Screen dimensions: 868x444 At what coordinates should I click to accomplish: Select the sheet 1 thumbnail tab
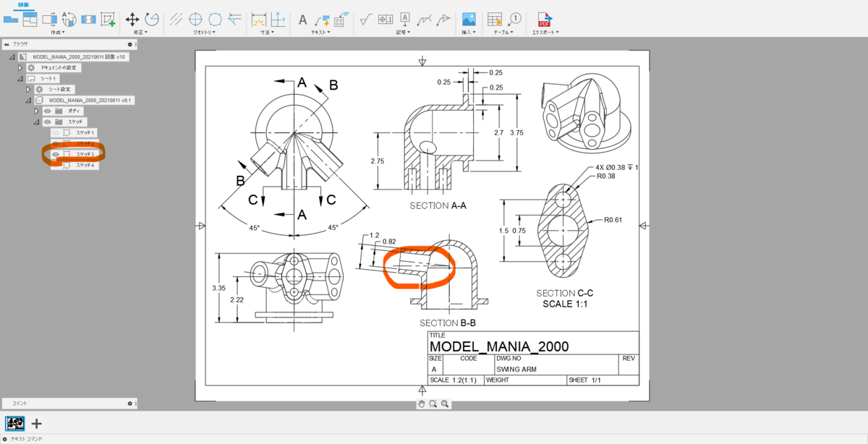click(14, 424)
